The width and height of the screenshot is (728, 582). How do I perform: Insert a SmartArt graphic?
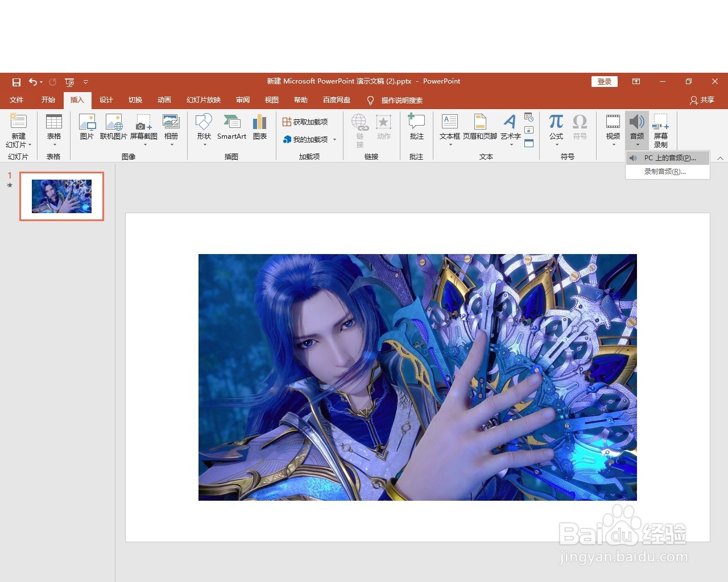231,127
